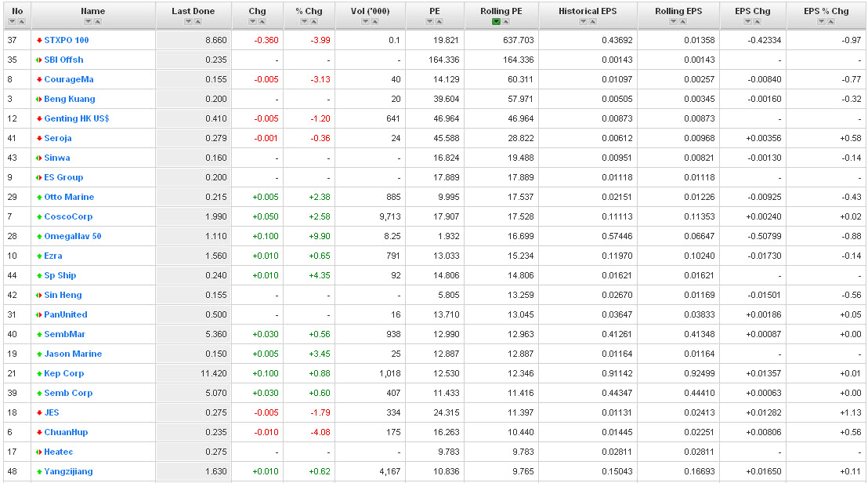Sort Vol ('000) ascending arrow
868x483 pixels.
pyautogui.click(x=374, y=22)
